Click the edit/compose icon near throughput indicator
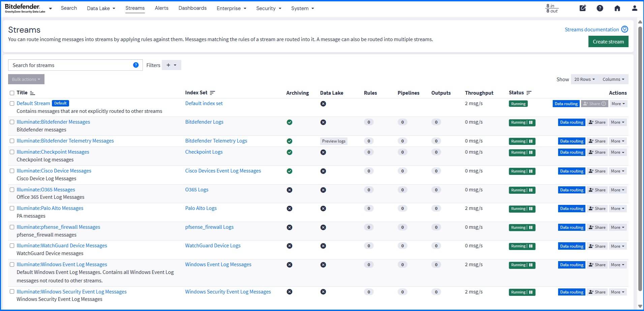Viewport: 644px width, 311px height. 583,8
